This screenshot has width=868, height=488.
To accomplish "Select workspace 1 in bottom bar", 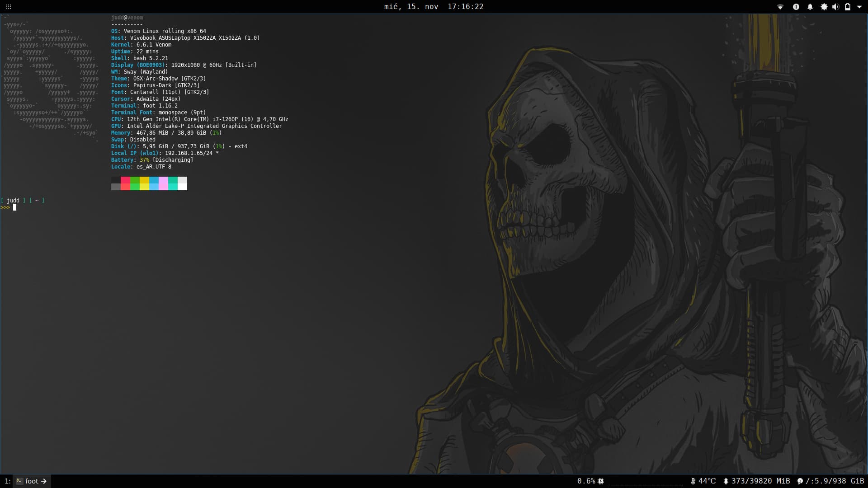I will (7, 481).
